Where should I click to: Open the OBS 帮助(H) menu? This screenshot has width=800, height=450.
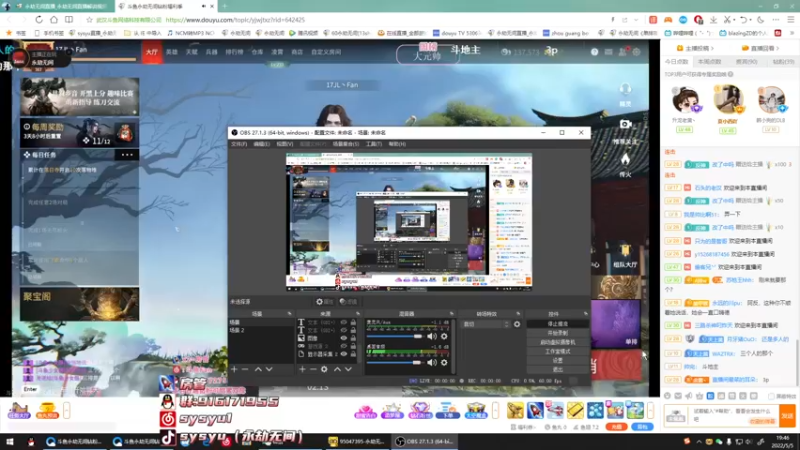coord(397,144)
